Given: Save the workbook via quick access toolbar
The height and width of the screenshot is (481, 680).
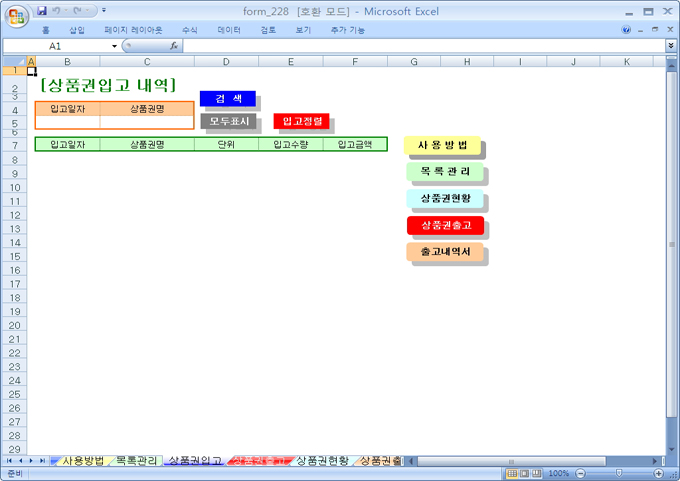Looking at the screenshot, I should coord(42,10).
